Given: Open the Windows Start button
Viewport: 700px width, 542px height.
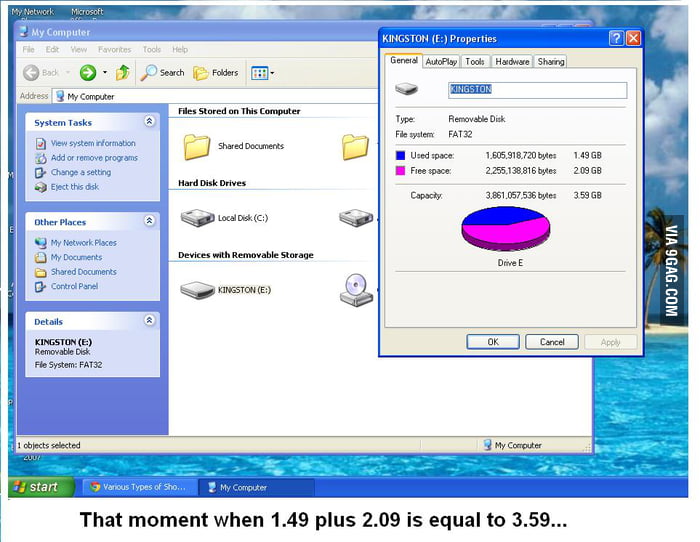Looking at the screenshot, I should (x=36, y=487).
